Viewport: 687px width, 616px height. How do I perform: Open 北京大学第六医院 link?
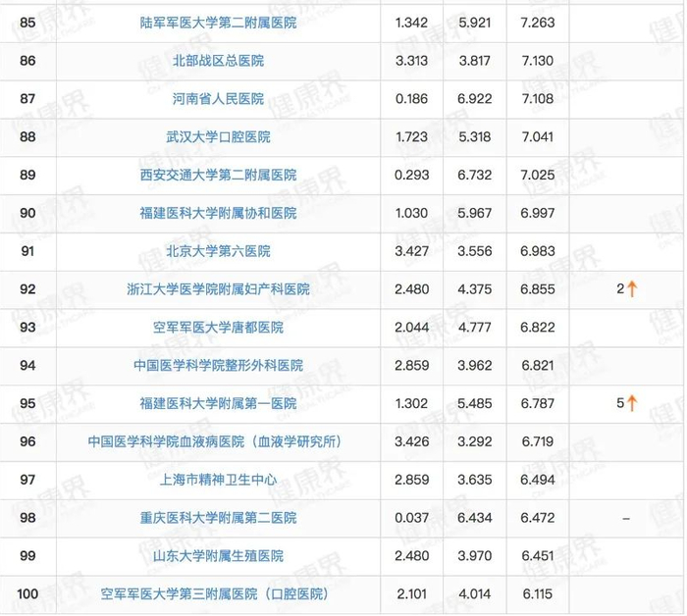click(x=218, y=251)
